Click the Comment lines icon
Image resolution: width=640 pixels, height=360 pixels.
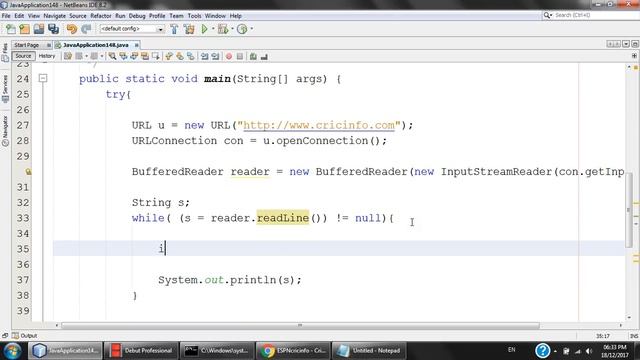coord(253,56)
